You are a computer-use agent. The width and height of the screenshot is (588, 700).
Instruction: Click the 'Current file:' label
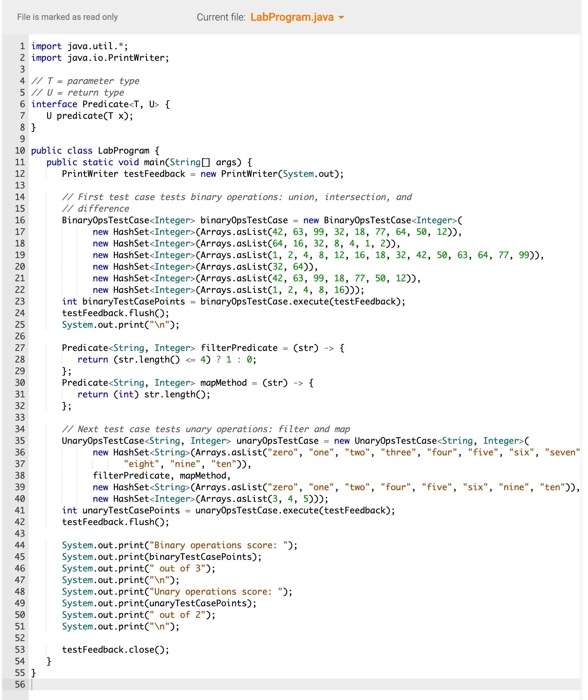coord(221,17)
